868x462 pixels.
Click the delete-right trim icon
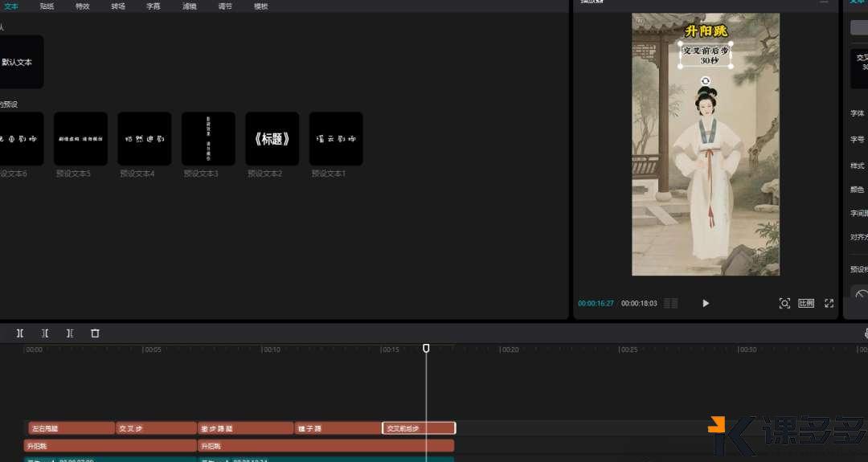(x=70, y=333)
